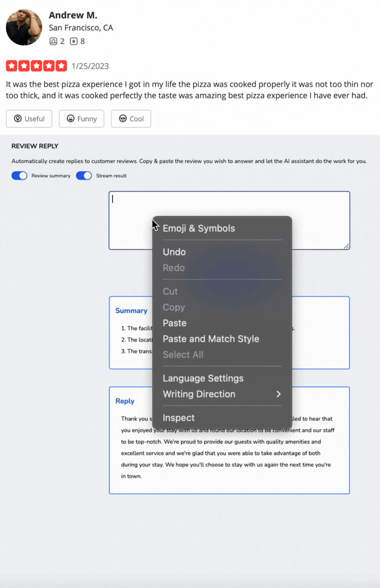The height and width of the screenshot is (588, 380).
Task: Select Copy in the context menu
Action: [x=222, y=307]
